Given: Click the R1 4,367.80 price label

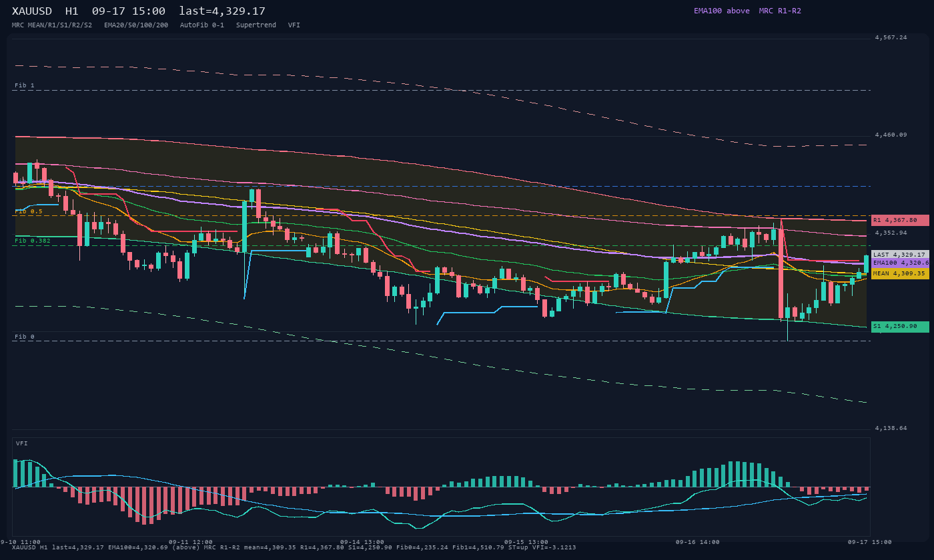Looking at the screenshot, I should pyautogui.click(x=900, y=220).
